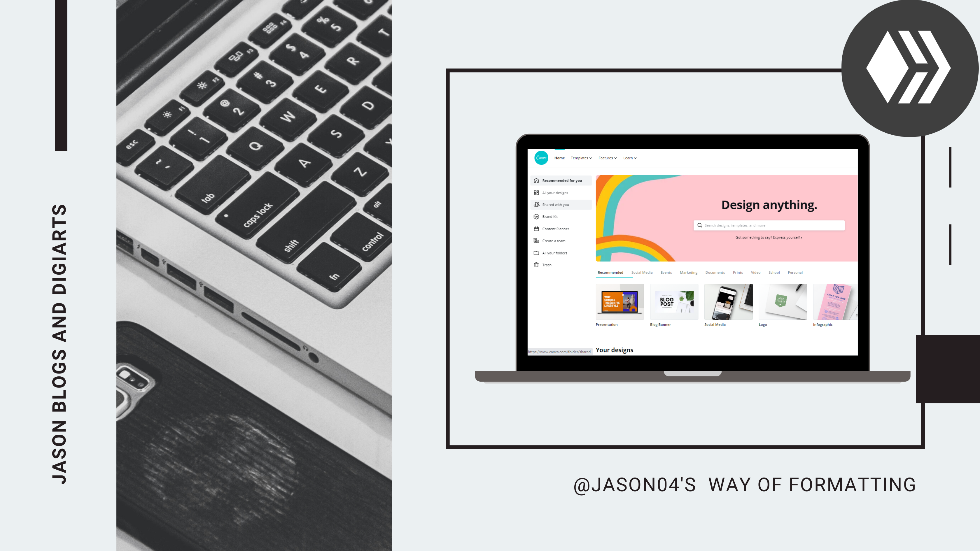This screenshot has height=551, width=980.
Task: Click Recommended for you sidebar icon
Action: [x=536, y=180]
